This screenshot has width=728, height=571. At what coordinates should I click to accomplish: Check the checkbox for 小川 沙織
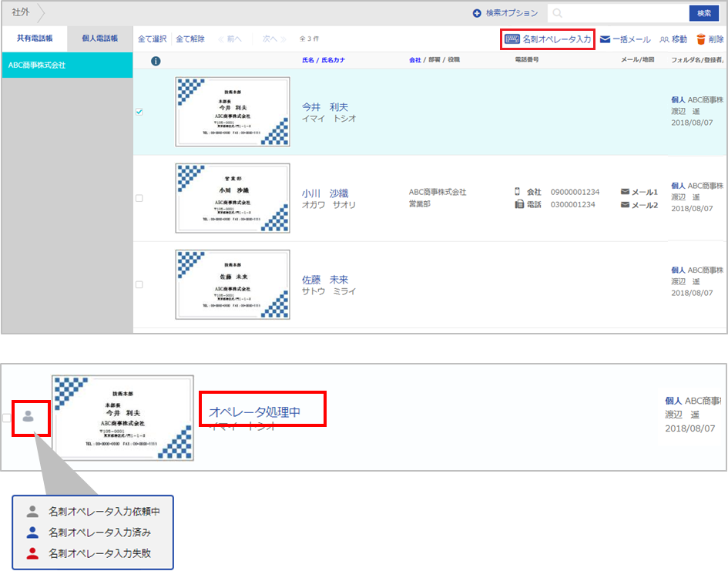coord(139,198)
